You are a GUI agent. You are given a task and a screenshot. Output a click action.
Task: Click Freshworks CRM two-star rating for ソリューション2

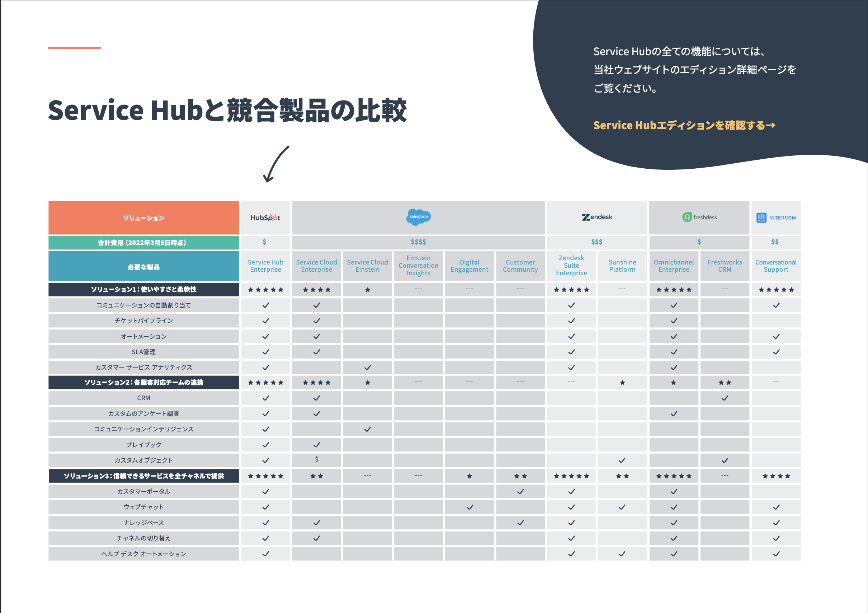tap(725, 383)
